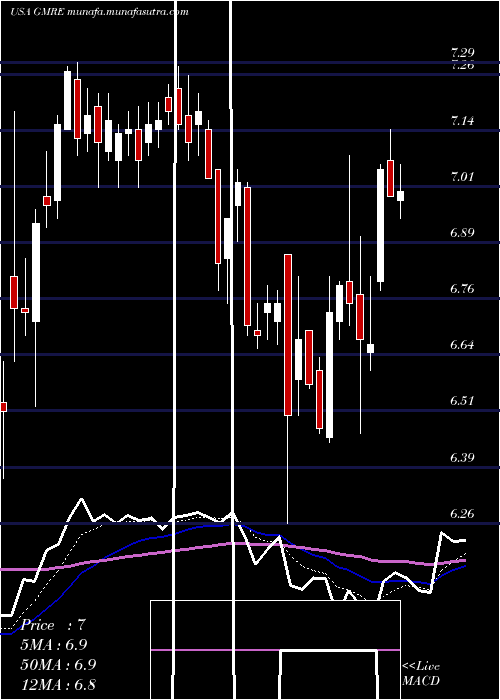Click the 7.14 price axis label

point(462,121)
